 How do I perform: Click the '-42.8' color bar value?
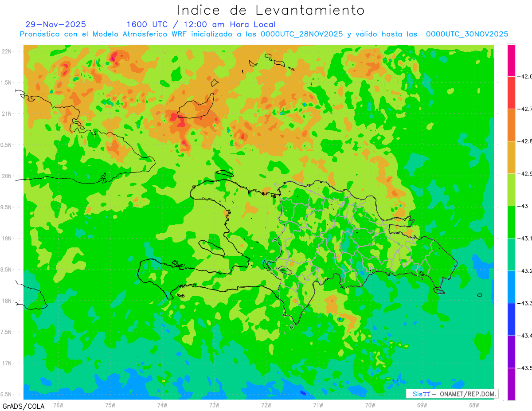[524, 141]
